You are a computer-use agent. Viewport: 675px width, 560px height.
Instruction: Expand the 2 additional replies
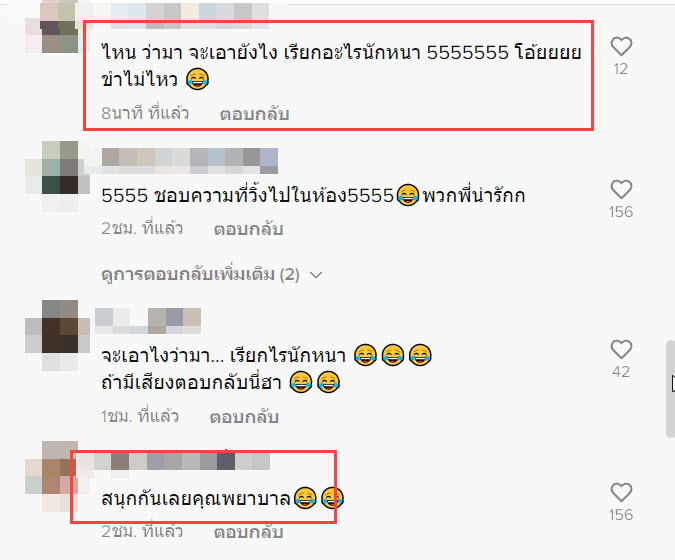[201, 275]
